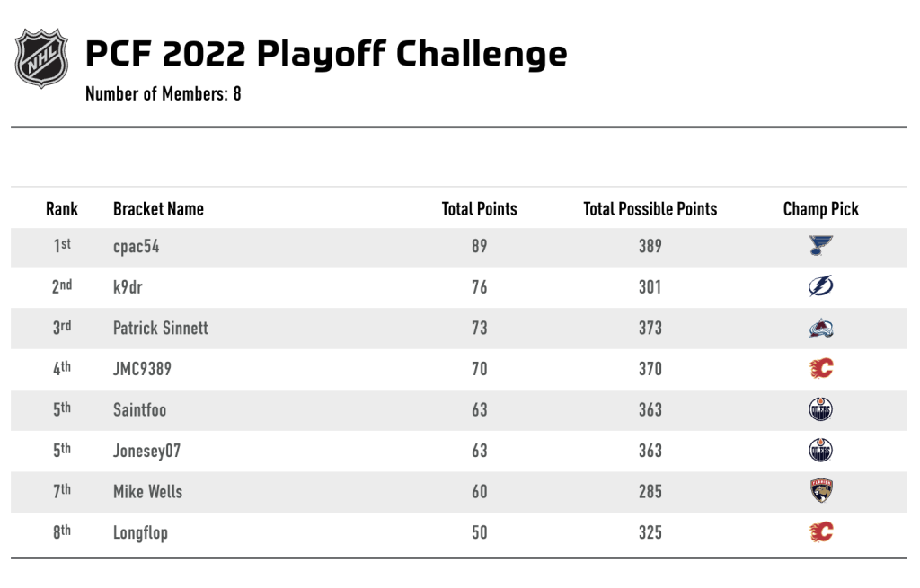Open the Patrick Sinnett bracket

point(160,329)
